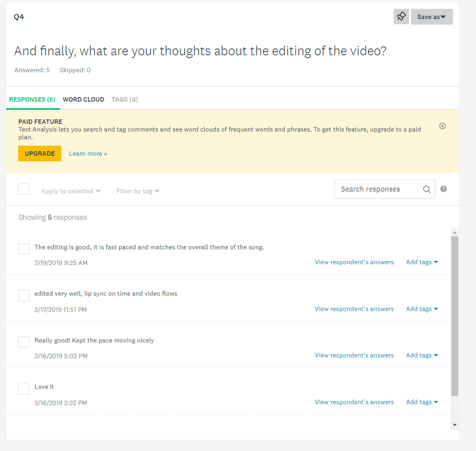Toggle the select-all responses checkbox
The height and width of the screenshot is (451, 476).
24,189
